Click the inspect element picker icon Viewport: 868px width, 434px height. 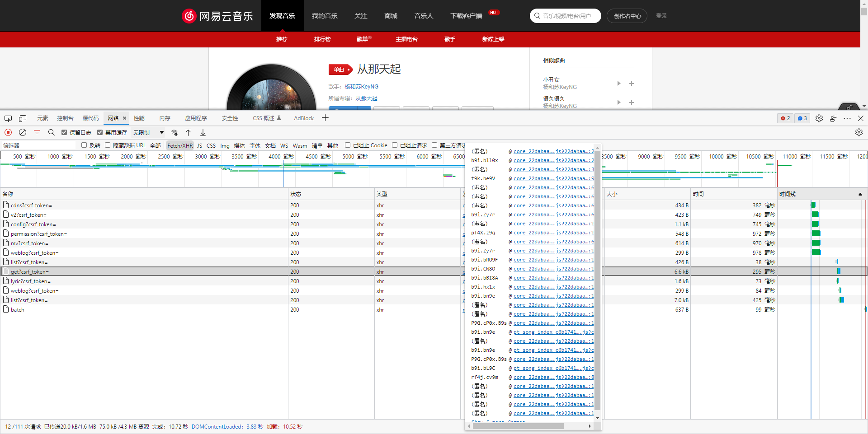pos(8,118)
